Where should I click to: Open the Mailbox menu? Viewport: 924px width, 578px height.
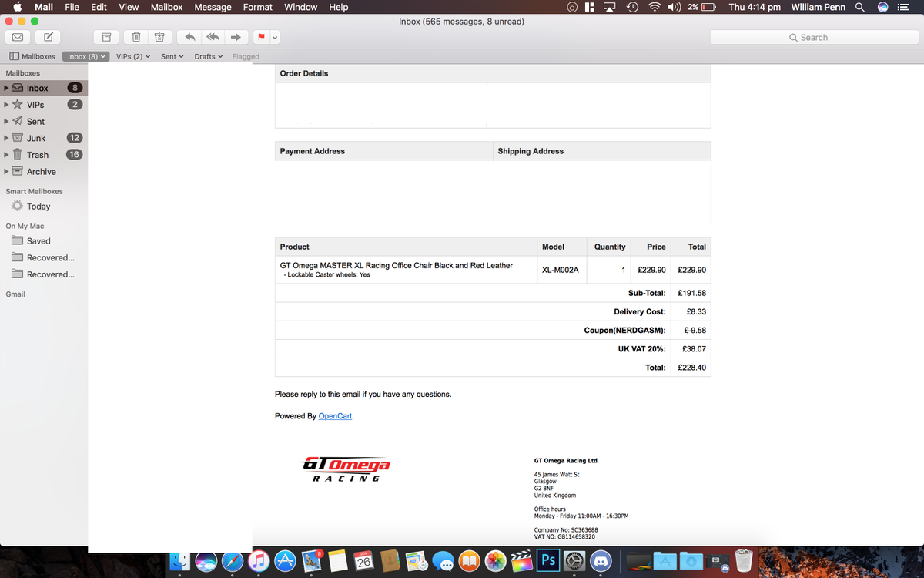166,7
